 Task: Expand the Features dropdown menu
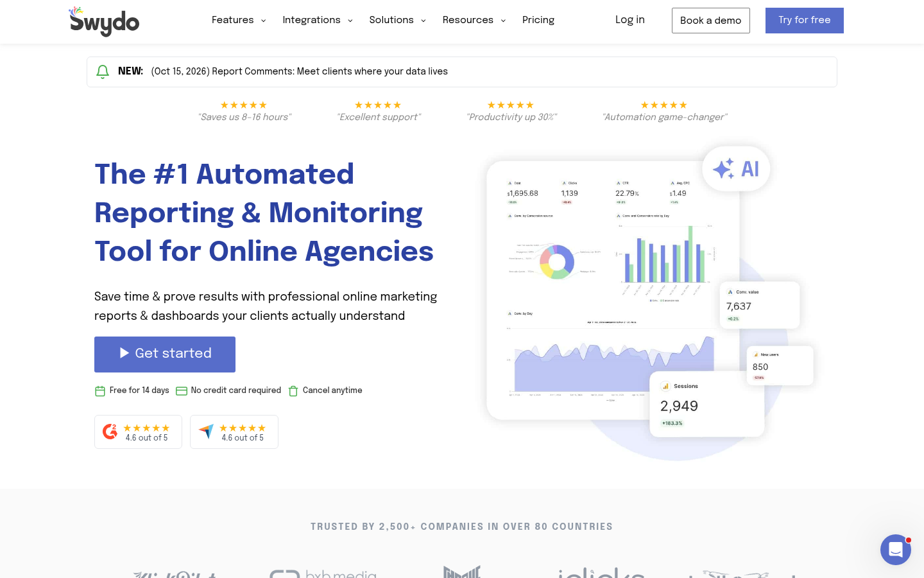pos(239,20)
